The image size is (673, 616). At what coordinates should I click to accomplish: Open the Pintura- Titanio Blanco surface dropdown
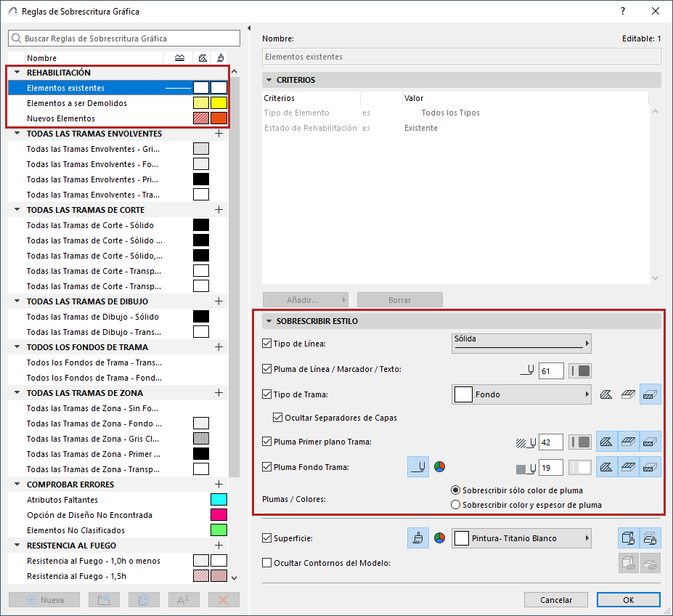[521, 538]
